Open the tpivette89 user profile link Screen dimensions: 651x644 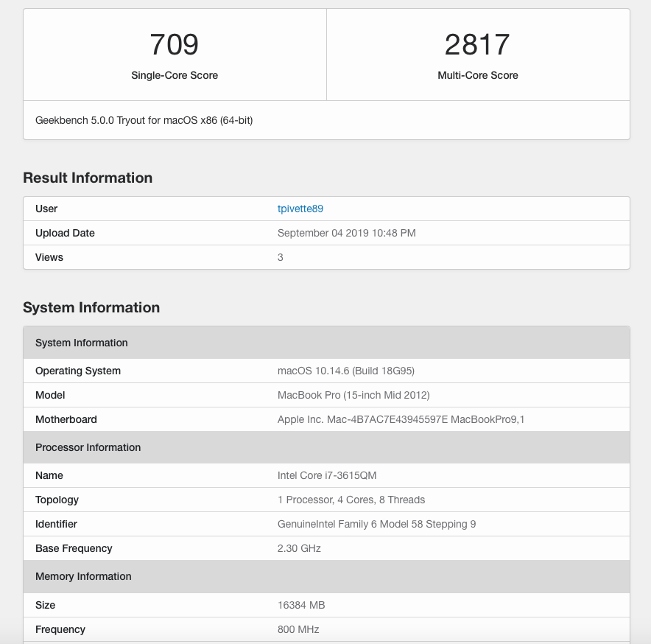point(300,209)
